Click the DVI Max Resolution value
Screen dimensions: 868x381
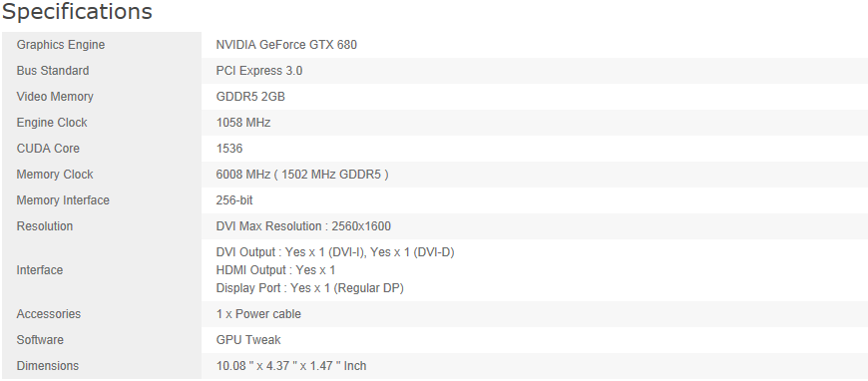pyautogui.click(x=303, y=226)
